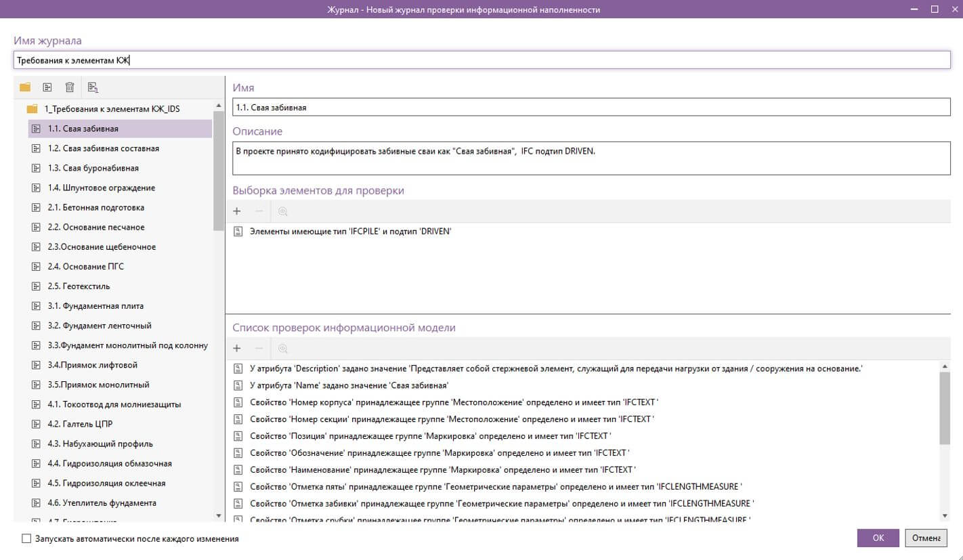The image size is (963, 560).
Task: Click checks list scrollbar up arrow
Action: coord(945,366)
